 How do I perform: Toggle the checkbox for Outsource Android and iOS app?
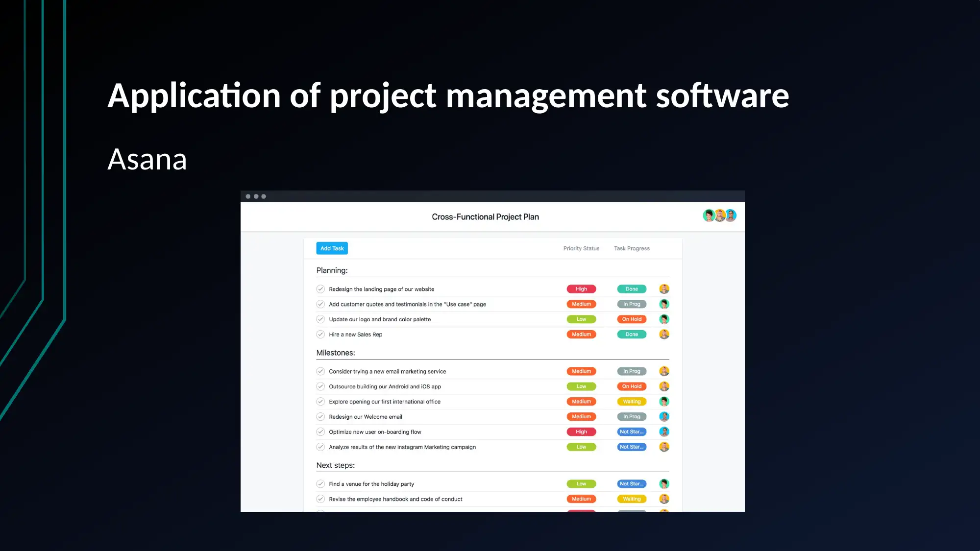coord(320,386)
